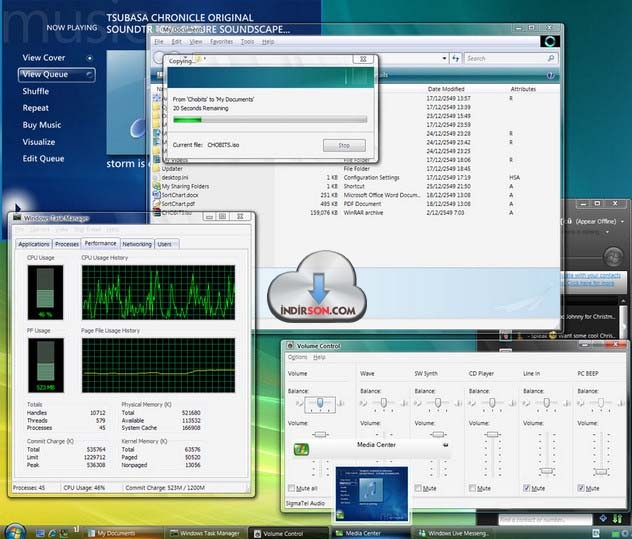
Task: Click the Messenger green arrows icon
Action: pos(617,519)
